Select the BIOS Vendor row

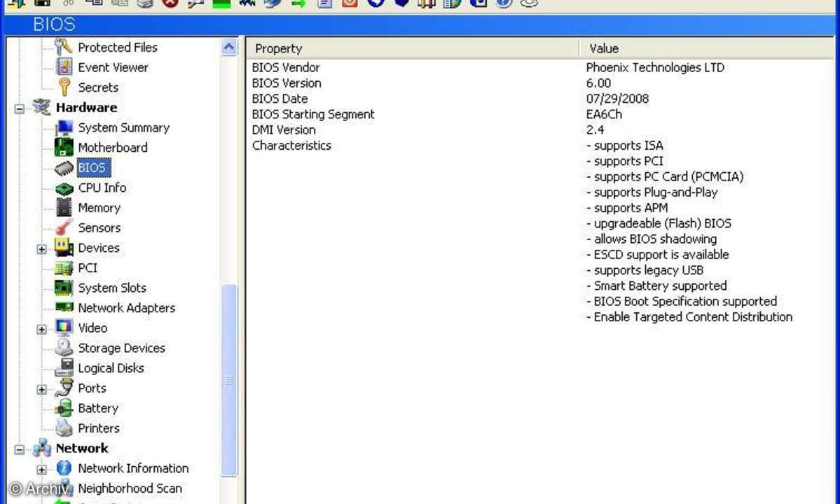click(x=541, y=67)
